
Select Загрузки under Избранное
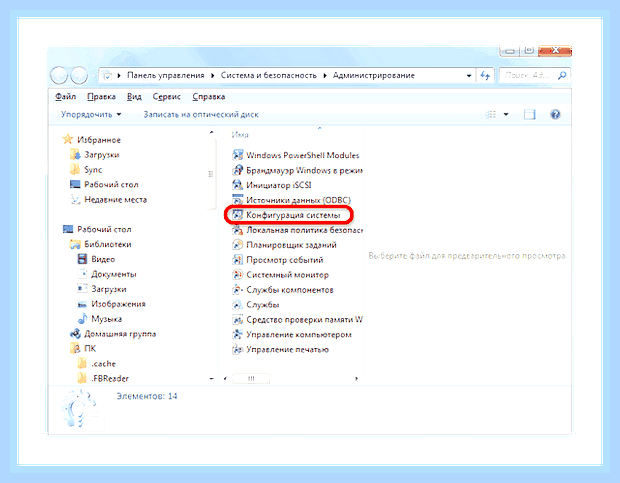pyautogui.click(x=102, y=155)
